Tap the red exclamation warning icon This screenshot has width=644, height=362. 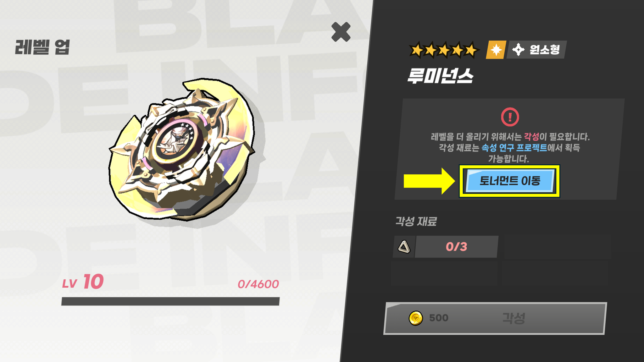(x=510, y=117)
